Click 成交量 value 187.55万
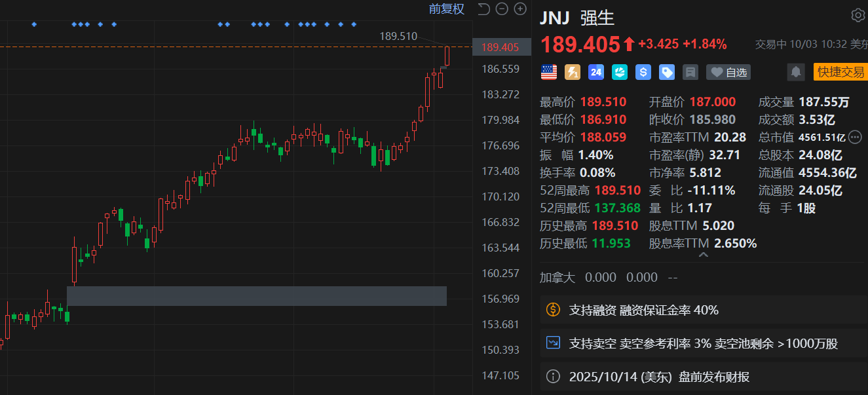Viewport: 868px width, 395px height. coord(824,102)
